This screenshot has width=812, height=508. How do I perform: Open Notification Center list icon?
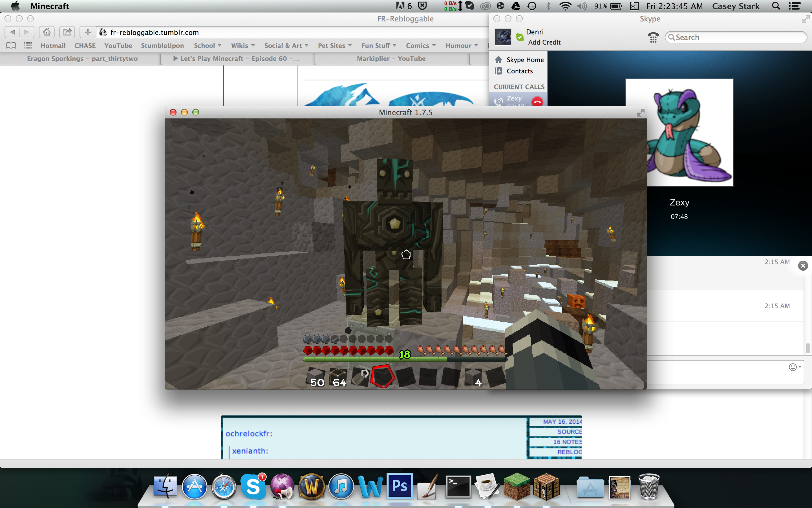tap(795, 6)
